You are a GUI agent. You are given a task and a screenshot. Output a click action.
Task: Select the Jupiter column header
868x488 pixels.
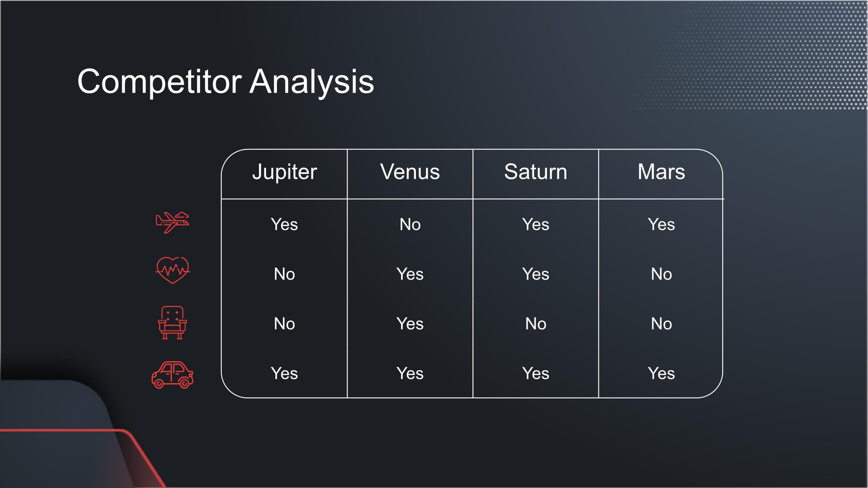[285, 172]
